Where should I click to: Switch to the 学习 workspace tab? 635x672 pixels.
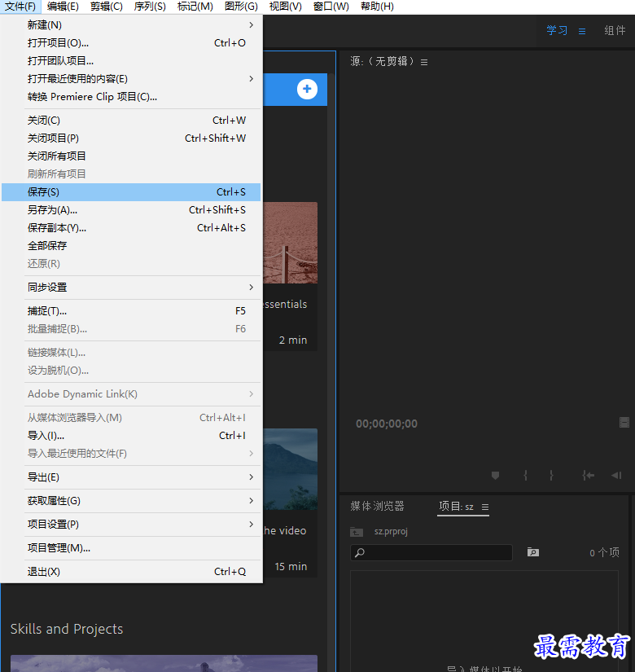click(x=557, y=31)
